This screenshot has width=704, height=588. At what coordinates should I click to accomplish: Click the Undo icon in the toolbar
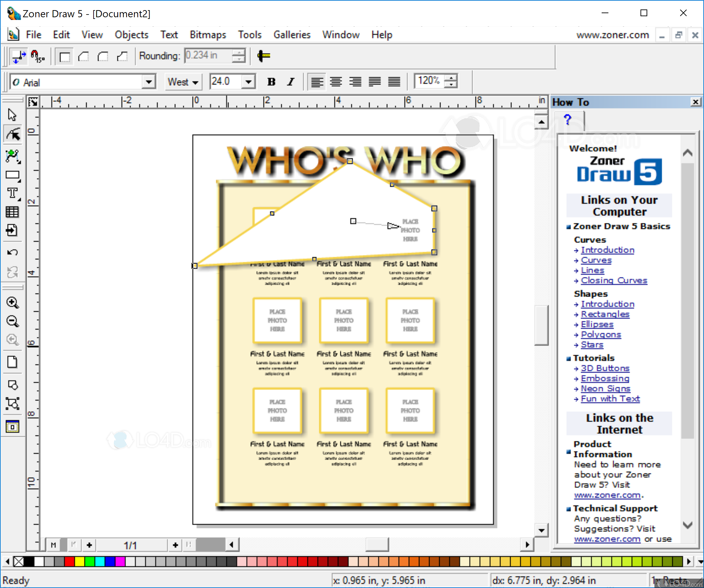[x=12, y=252]
